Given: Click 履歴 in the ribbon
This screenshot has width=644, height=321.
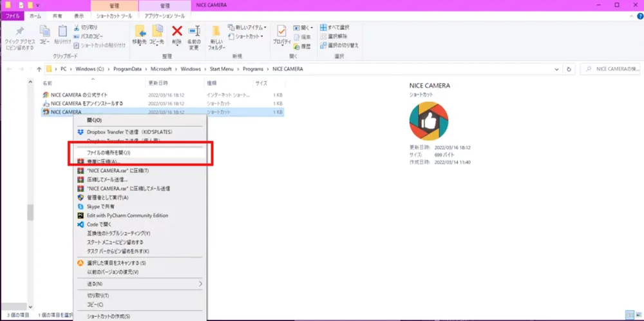Looking at the screenshot, I should click(302, 46).
